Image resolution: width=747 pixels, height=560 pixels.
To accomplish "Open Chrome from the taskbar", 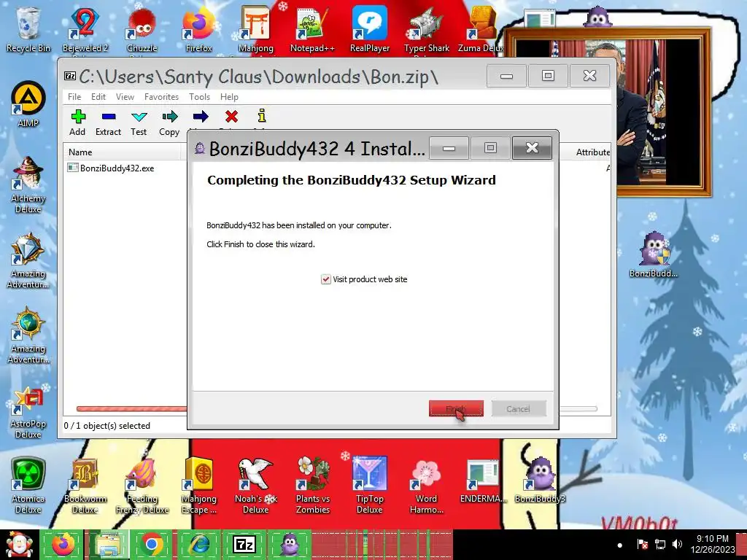I will [x=152, y=545].
